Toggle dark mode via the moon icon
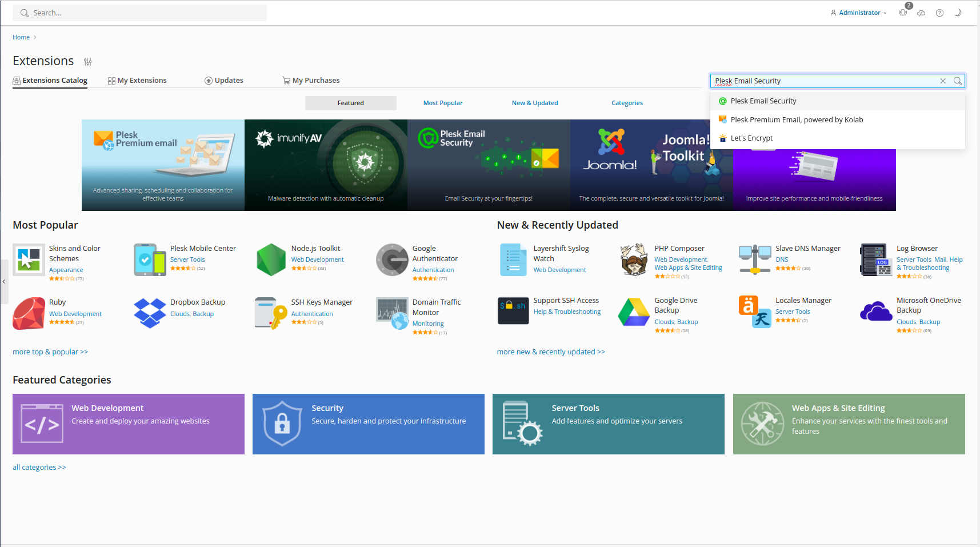980x547 pixels. point(957,13)
